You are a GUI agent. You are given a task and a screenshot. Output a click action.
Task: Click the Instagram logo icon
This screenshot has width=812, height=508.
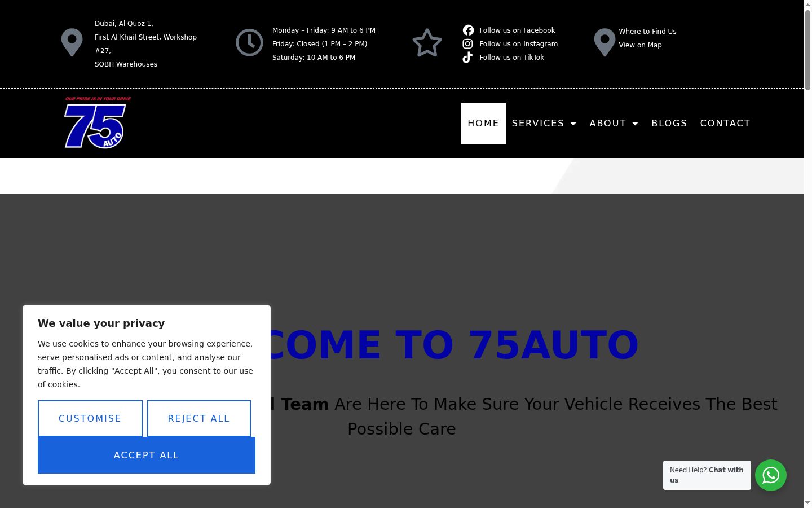(x=467, y=43)
